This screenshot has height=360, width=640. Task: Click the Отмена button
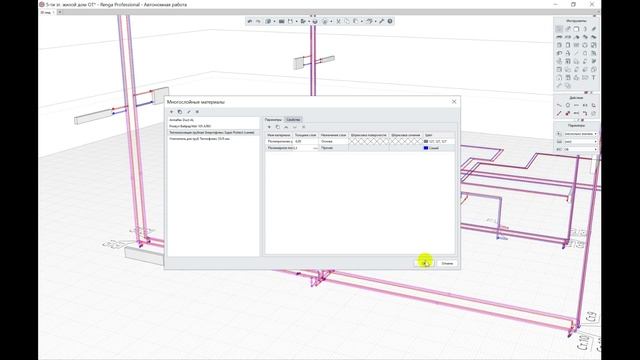click(447, 263)
